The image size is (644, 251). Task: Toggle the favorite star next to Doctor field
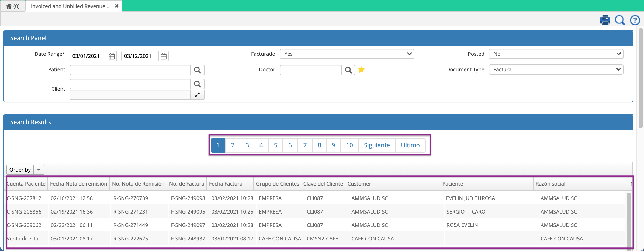click(361, 70)
